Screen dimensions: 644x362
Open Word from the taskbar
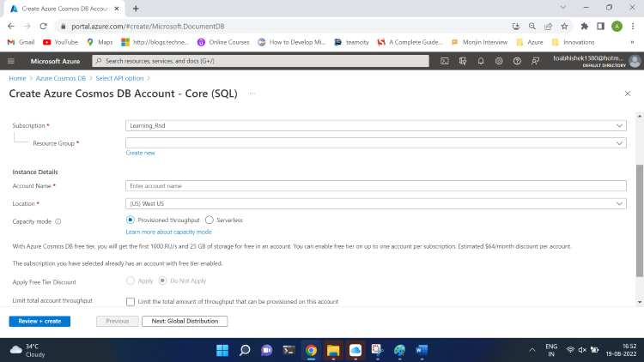coord(422,350)
